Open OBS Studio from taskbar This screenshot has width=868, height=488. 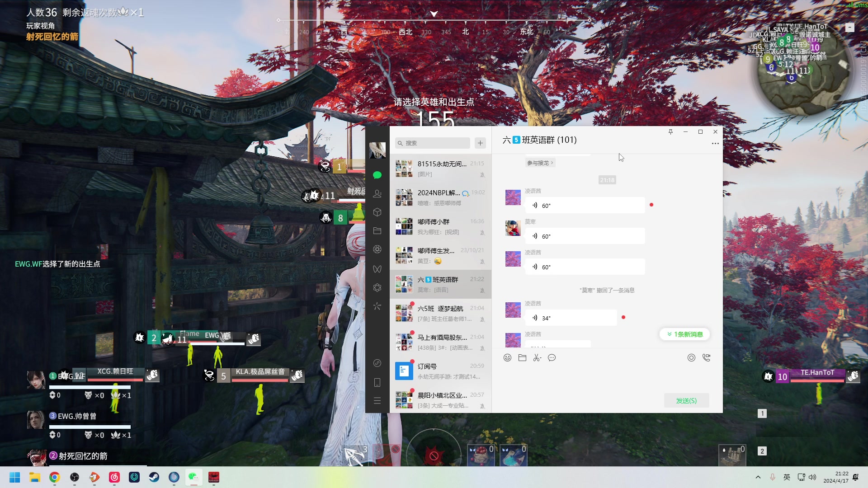click(x=75, y=477)
